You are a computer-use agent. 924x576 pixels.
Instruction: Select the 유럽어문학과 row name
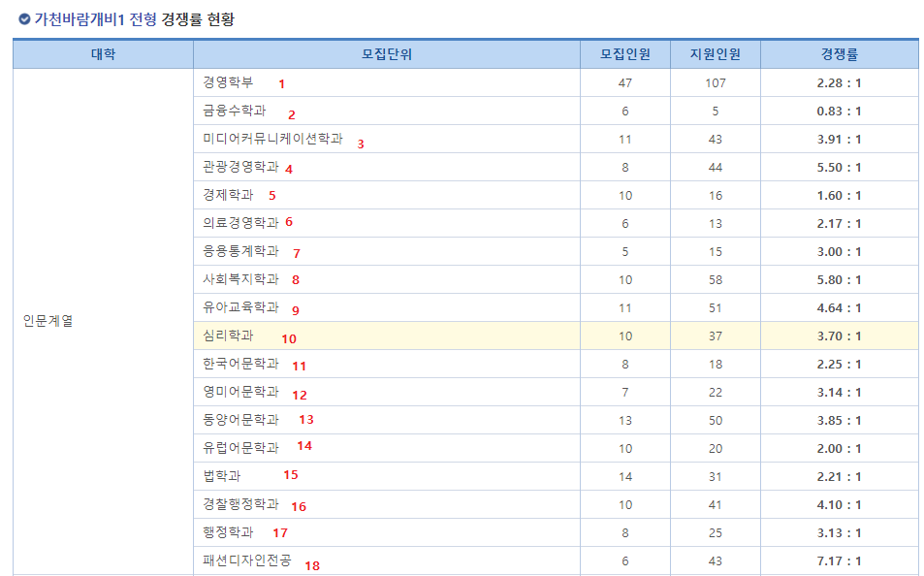(240, 448)
